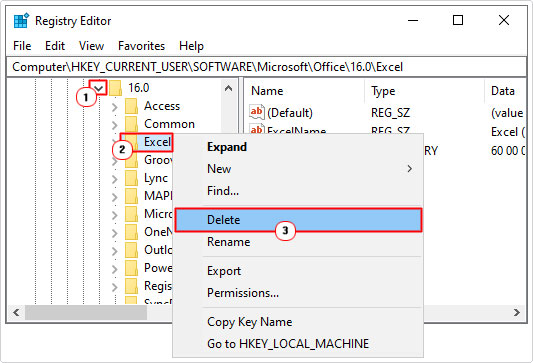The width and height of the screenshot is (533, 363).
Task: Choose Rename in the context menu
Action: pyautogui.click(x=298, y=242)
